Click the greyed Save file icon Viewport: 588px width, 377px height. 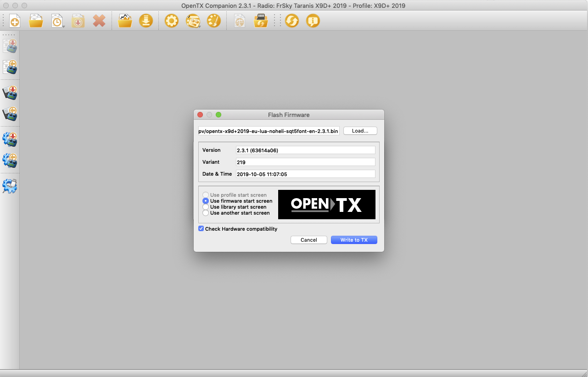click(78, 21)
